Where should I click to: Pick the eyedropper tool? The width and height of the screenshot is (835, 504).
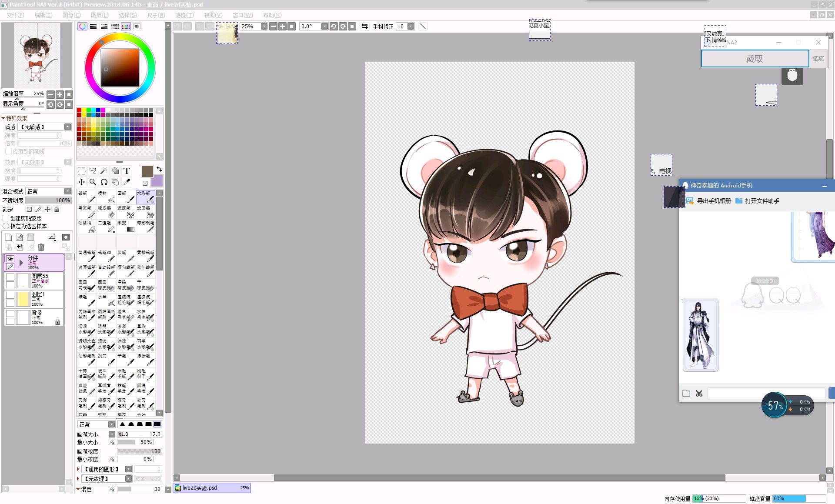(127, 182)
